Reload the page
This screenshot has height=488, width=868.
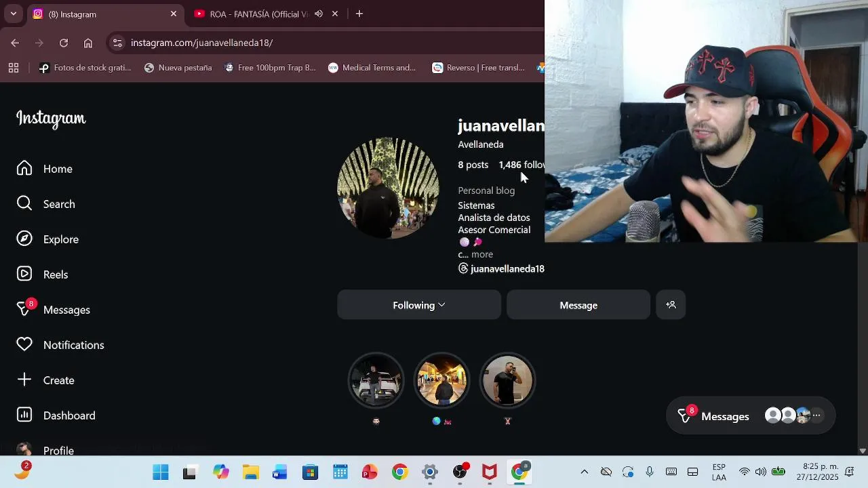[64, 43]
